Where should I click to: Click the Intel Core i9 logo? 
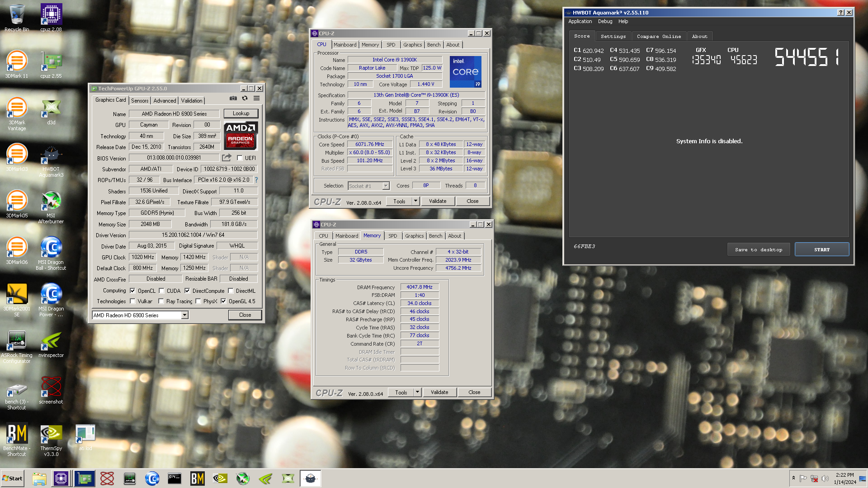[466, 72]
